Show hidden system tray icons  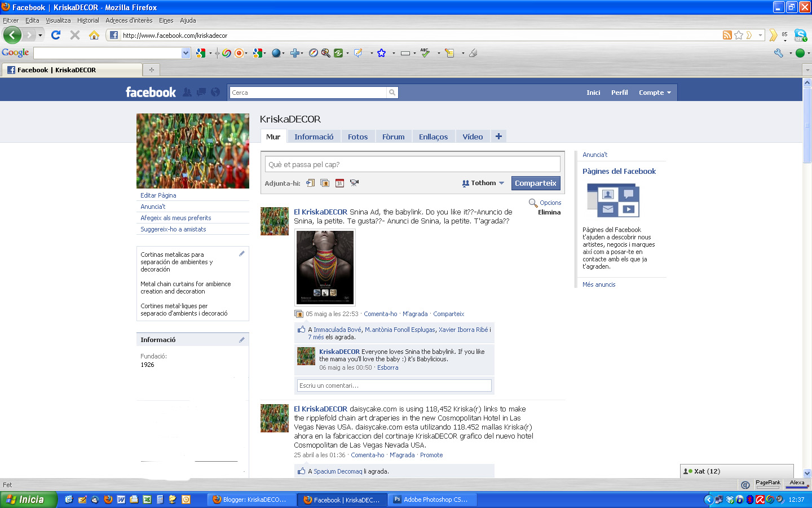[x=709, y=500]
